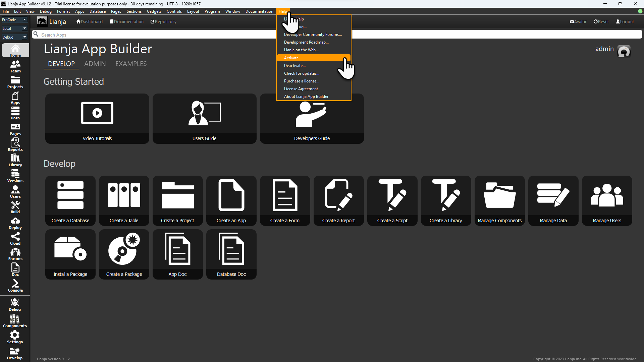
Task: Click the Repository header link
Action: pos(163,22)
